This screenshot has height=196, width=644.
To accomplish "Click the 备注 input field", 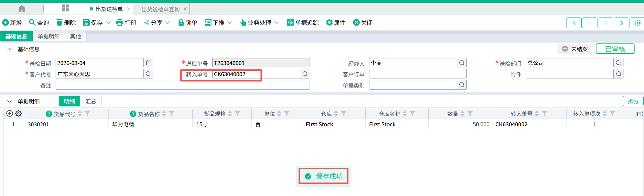I will (182, 85).
